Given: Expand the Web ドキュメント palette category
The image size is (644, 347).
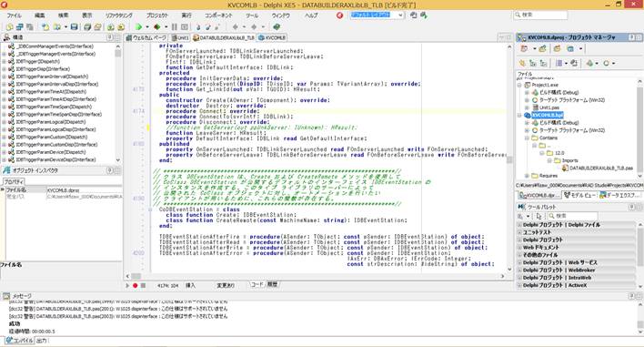Looking at the screenshot, I should pos(519,248).
